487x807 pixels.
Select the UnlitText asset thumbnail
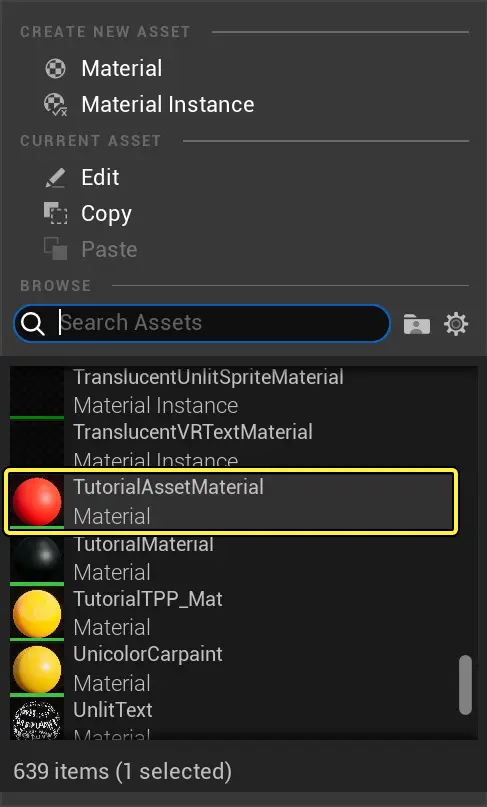(37, 720)
